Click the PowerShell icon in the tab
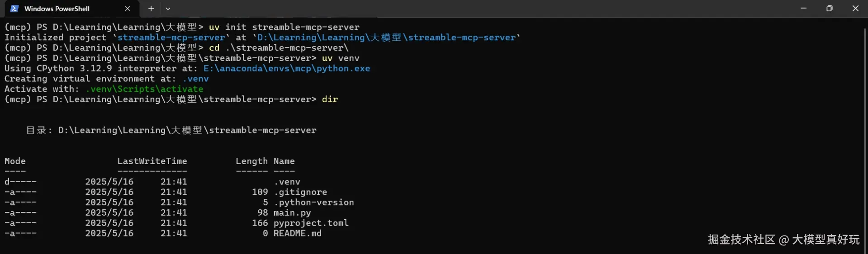This screenshot has width=868, height=254. [14, 9]
